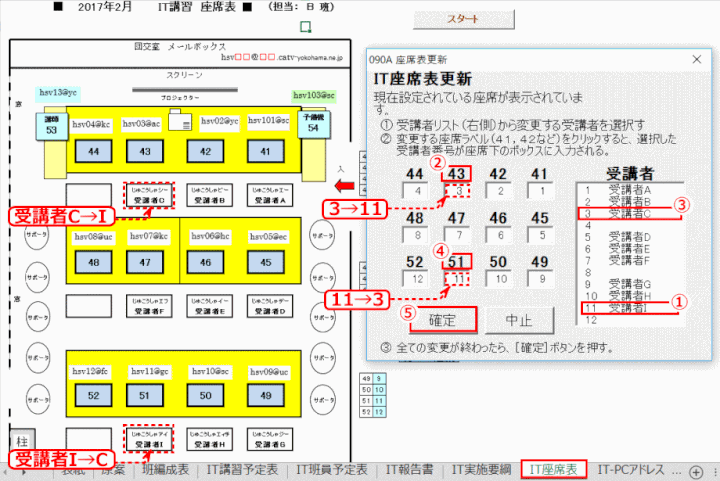
Task: Select 受講者F in the attendee list
Action: click(x=630, y=260)
